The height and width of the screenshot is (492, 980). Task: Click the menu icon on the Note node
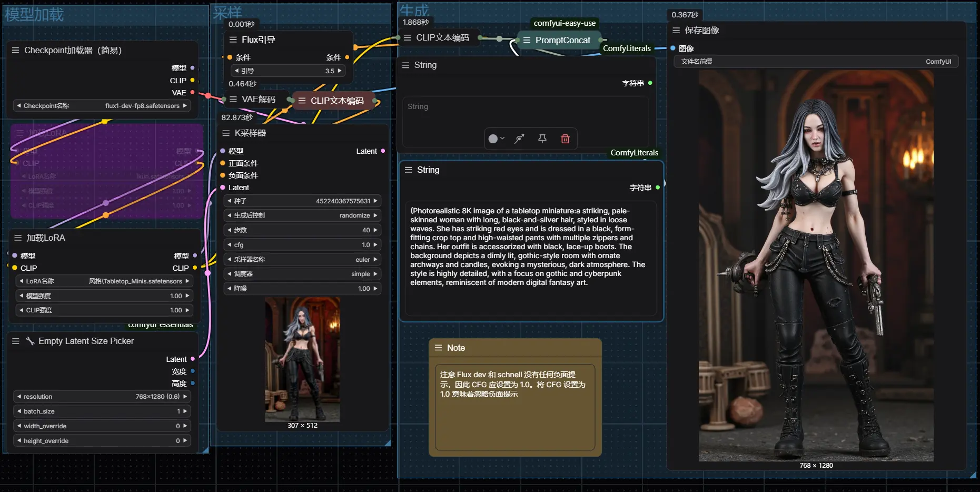pyautogui.click(x=438, y=348)
